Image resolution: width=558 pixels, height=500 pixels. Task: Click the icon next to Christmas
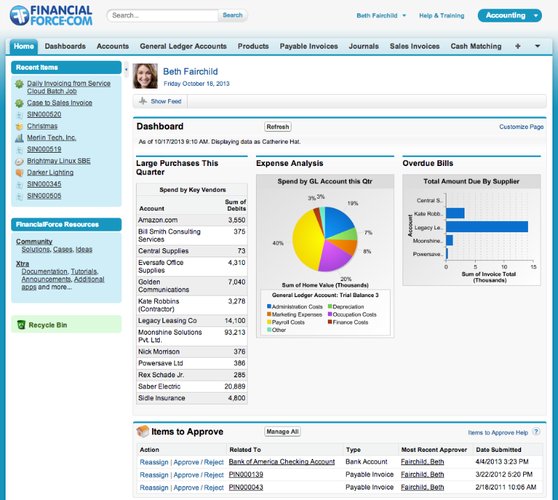(x=19, y=126)
